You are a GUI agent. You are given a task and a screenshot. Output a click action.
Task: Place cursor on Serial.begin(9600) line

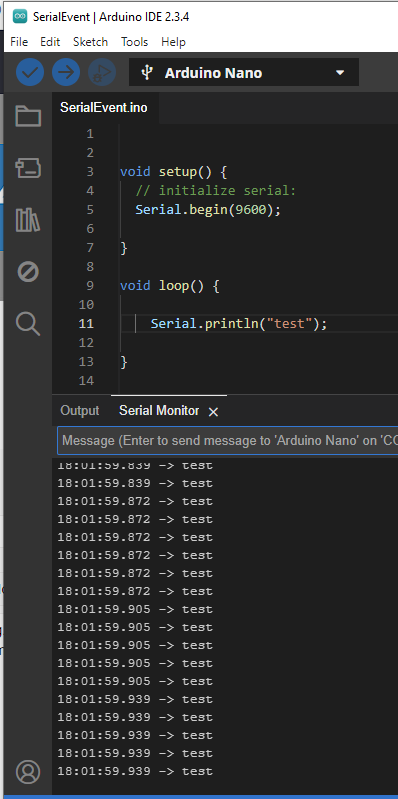[208, 209]
